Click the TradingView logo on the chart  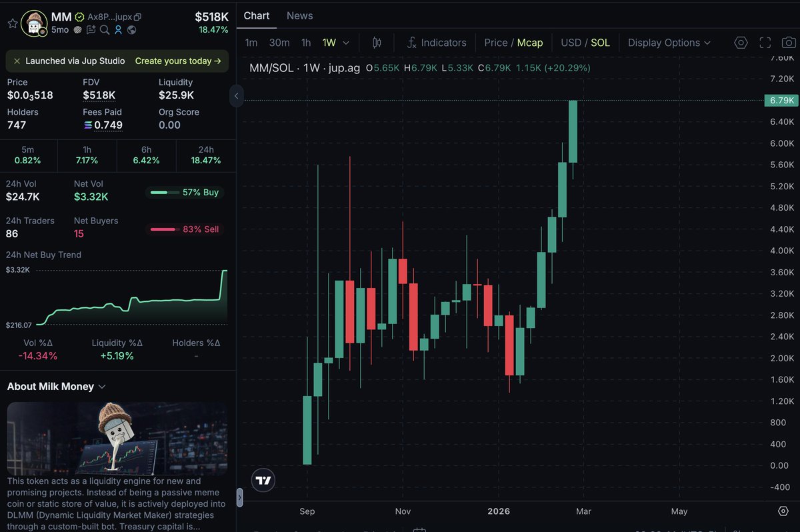[x=263, y=479]
